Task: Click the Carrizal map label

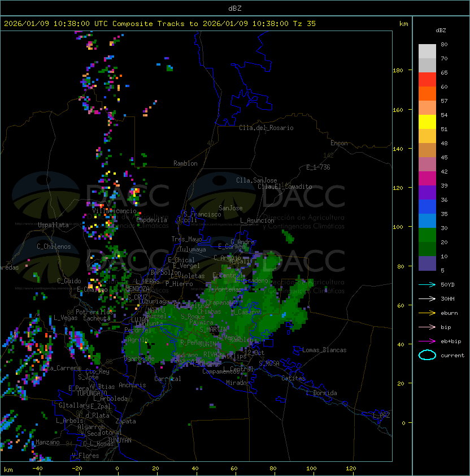Action: (168, 379)
